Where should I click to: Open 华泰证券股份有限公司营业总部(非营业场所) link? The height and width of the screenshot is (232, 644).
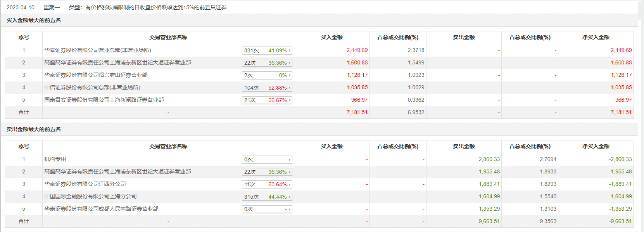pos(98,50)
